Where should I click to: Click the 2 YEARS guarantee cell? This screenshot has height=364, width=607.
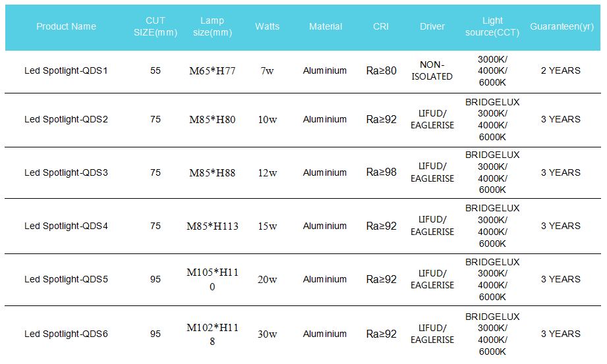[561, 71]
